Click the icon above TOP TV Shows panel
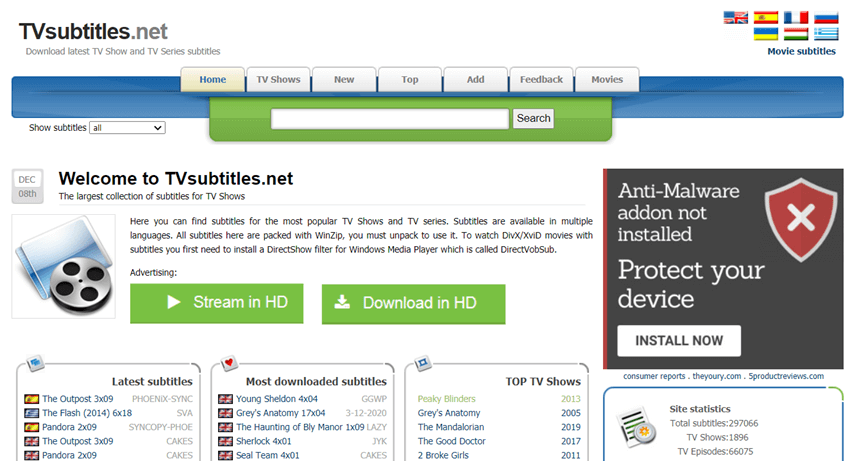 423,362
